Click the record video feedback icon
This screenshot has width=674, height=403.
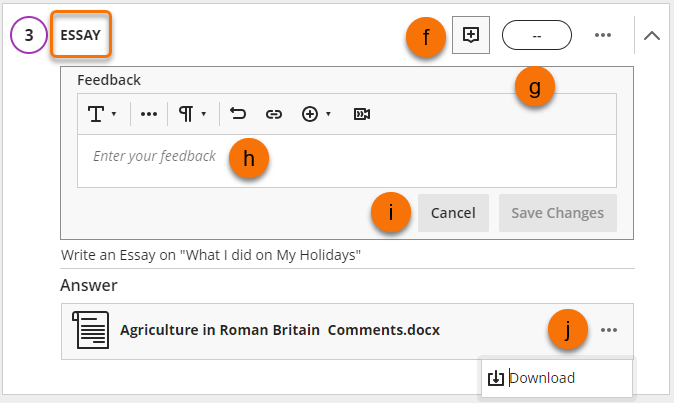[362, 114]
